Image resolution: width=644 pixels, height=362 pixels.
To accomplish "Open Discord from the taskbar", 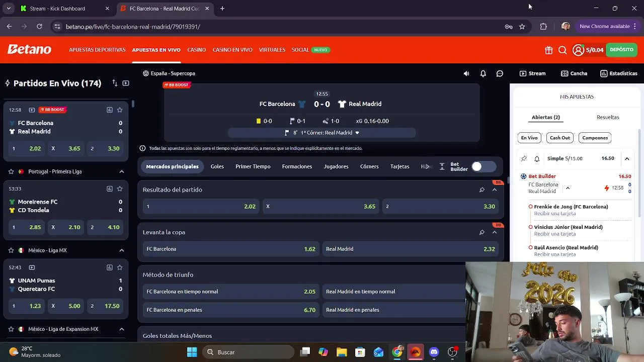I will (434, 352).
